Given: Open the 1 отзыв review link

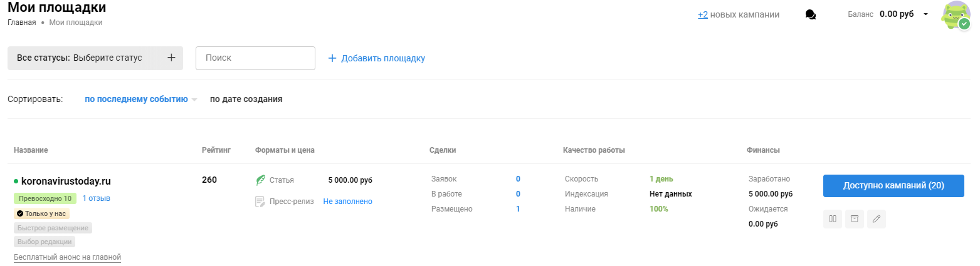Looking at the screenshot, I should (x=96, y=198).
